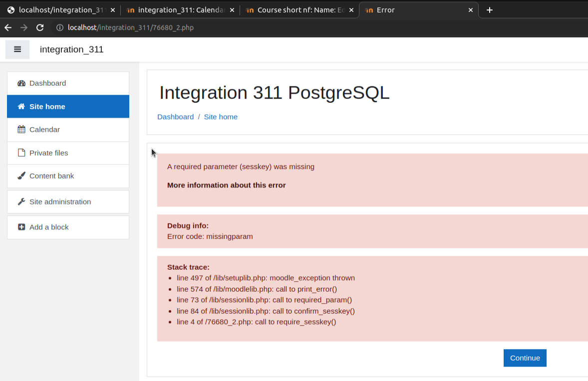Click the Private files document icon
This screenshot has height=381, width=588.
coord(21,153)
